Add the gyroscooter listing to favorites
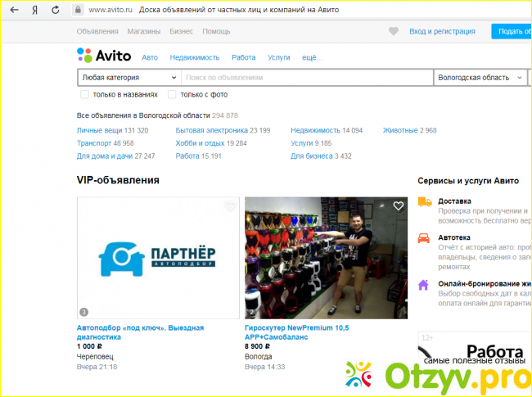This screenshot has width=532, height=397. (398, 206)
